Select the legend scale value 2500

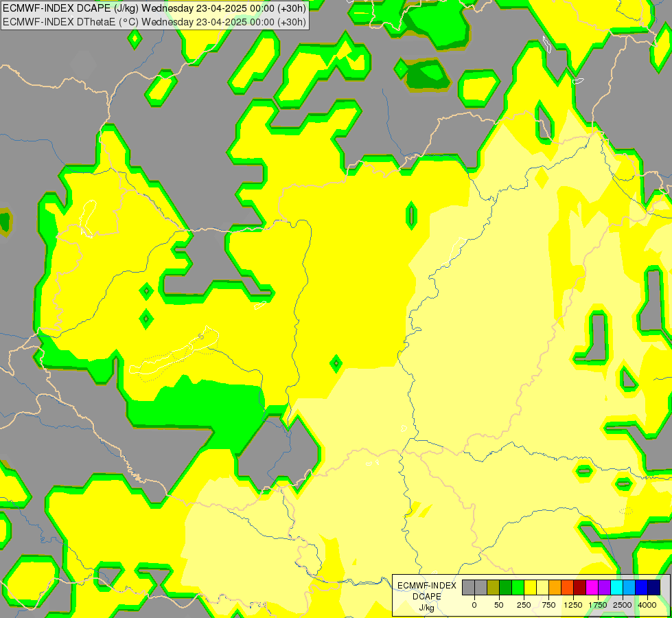pyautogui.click(x=623, y=605)
